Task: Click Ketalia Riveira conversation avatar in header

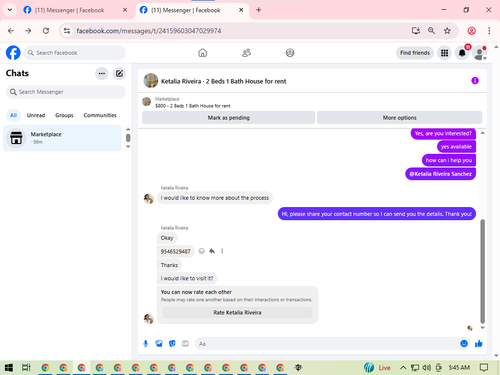Action: (151, 81)
